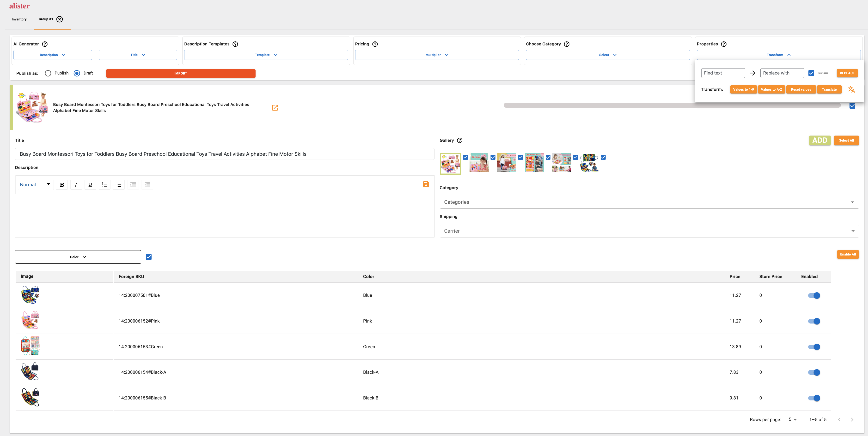The image size is (868, 436).
Task: Insert bulleted list in description
Action: pyautogui.click(x=104, y=185)
